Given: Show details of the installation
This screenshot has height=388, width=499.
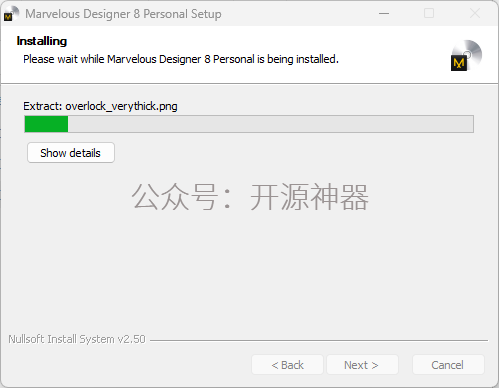Looking at the screenshot, I should click(x=71, y=153).
